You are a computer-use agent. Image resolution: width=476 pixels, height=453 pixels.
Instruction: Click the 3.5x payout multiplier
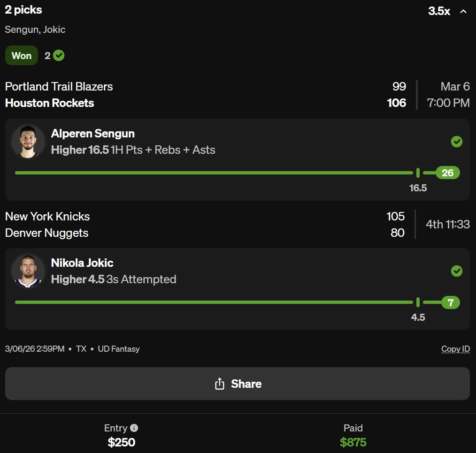point(439,11)
